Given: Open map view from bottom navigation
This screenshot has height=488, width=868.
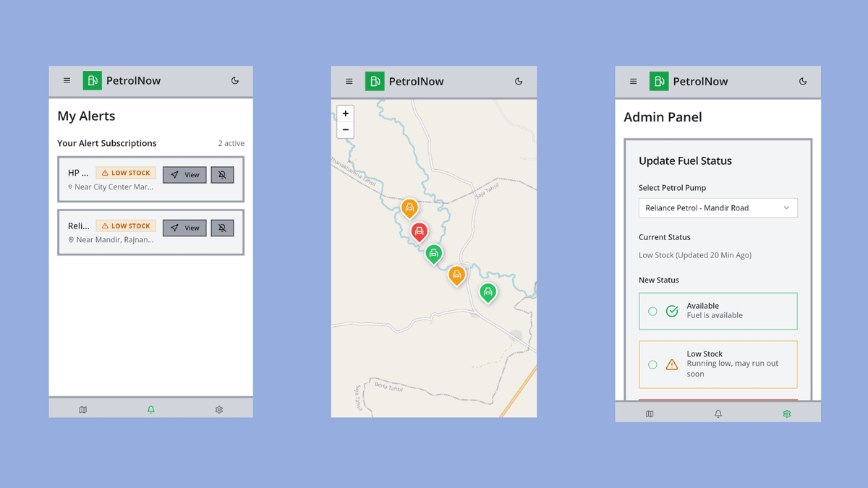Looking at the screenshot, I should [83, 409].
